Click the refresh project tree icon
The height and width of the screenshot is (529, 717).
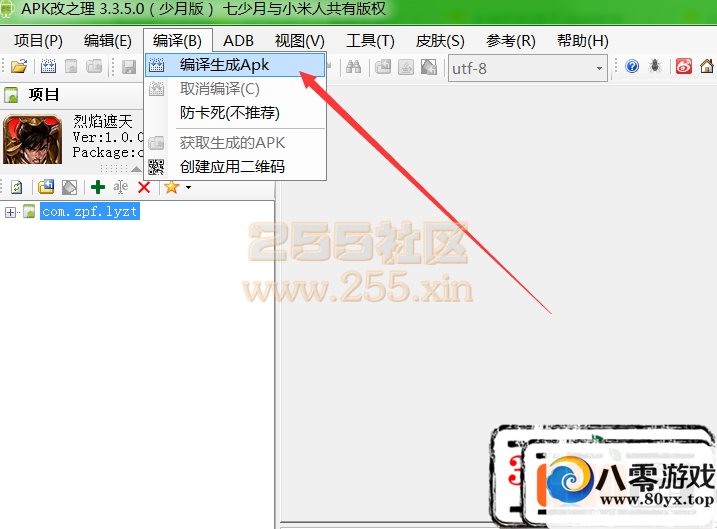pos(17,187)
